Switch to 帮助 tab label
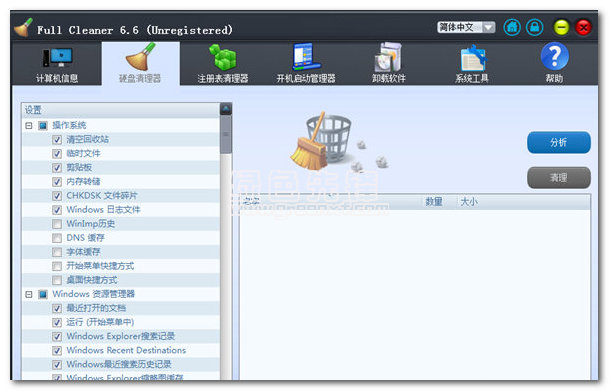Screen dimensions: 609x391 (x=554, y=78)
